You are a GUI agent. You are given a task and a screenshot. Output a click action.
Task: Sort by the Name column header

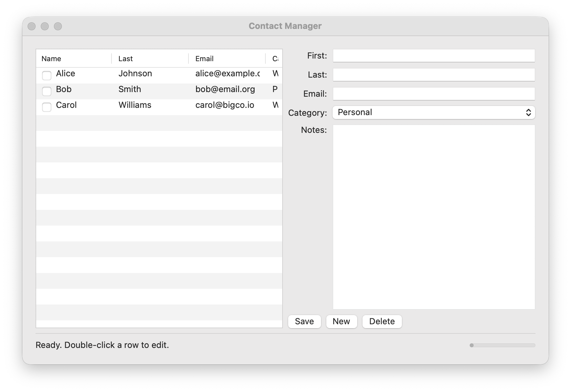tap(51, 59)
